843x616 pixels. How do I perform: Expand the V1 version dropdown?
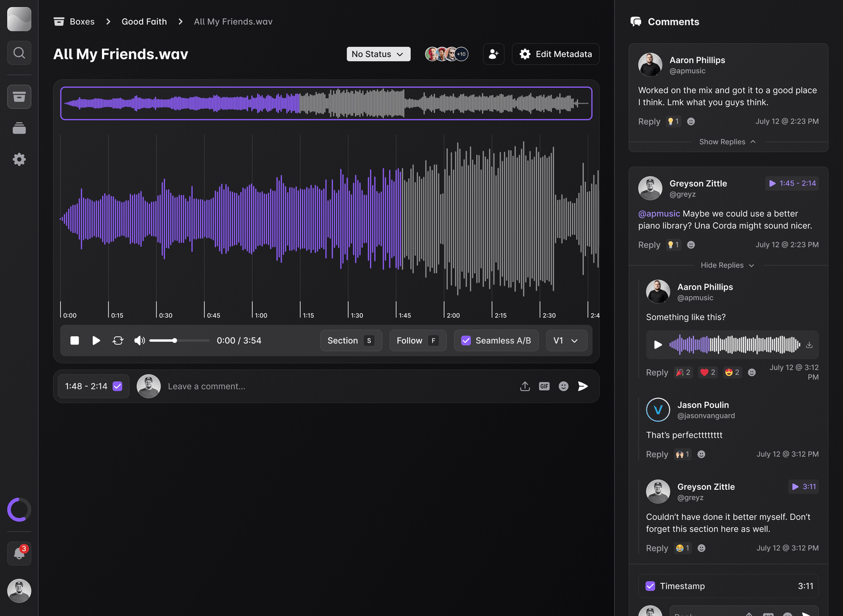(566, 341)
